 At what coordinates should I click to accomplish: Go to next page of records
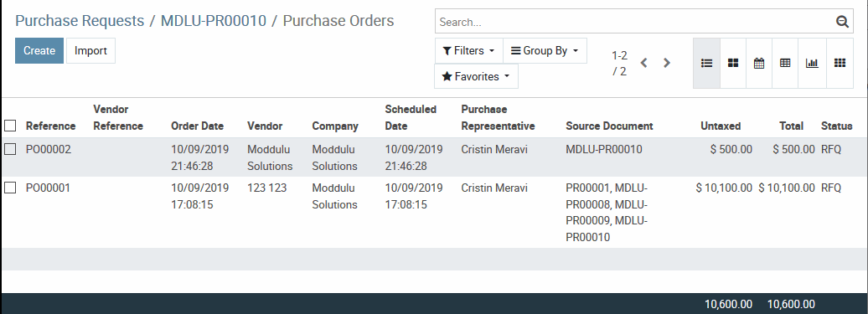pos(667,63)
